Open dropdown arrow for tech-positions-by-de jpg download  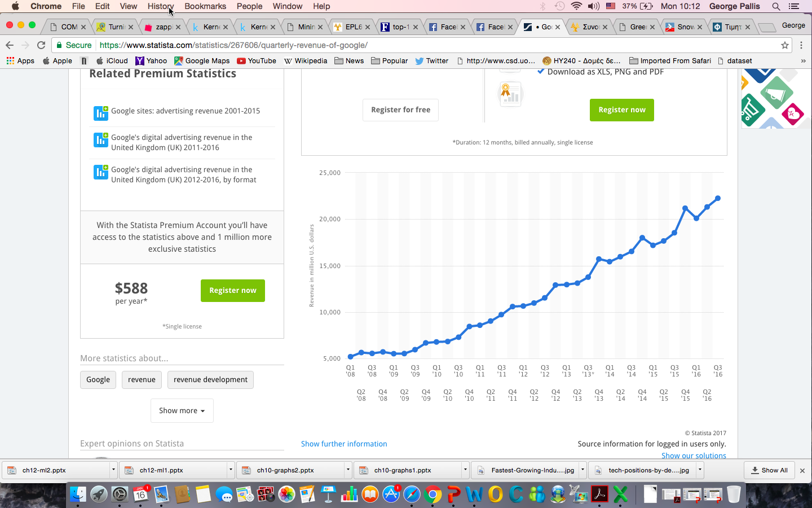click(x=700, y=470)
